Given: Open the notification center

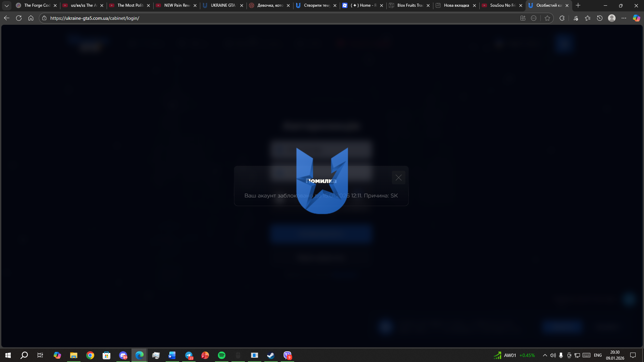Looking at the screenshot, I should (x=633, y=355).
